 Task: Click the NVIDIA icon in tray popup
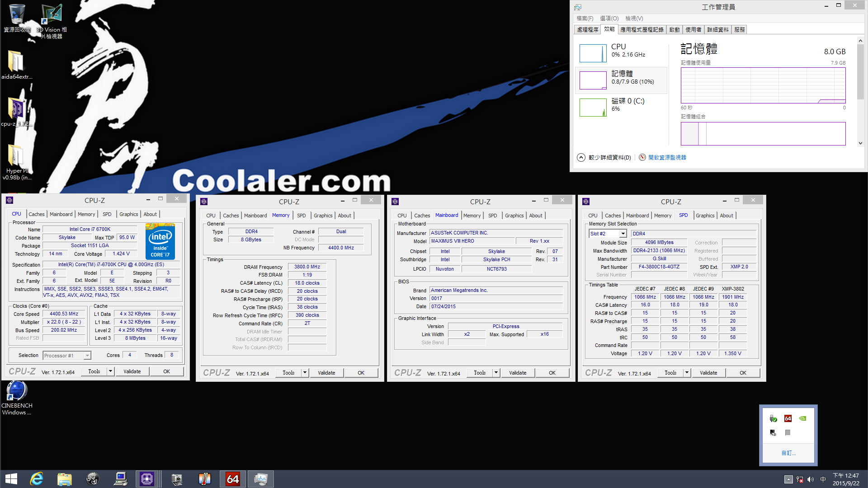tap(802, 418)
